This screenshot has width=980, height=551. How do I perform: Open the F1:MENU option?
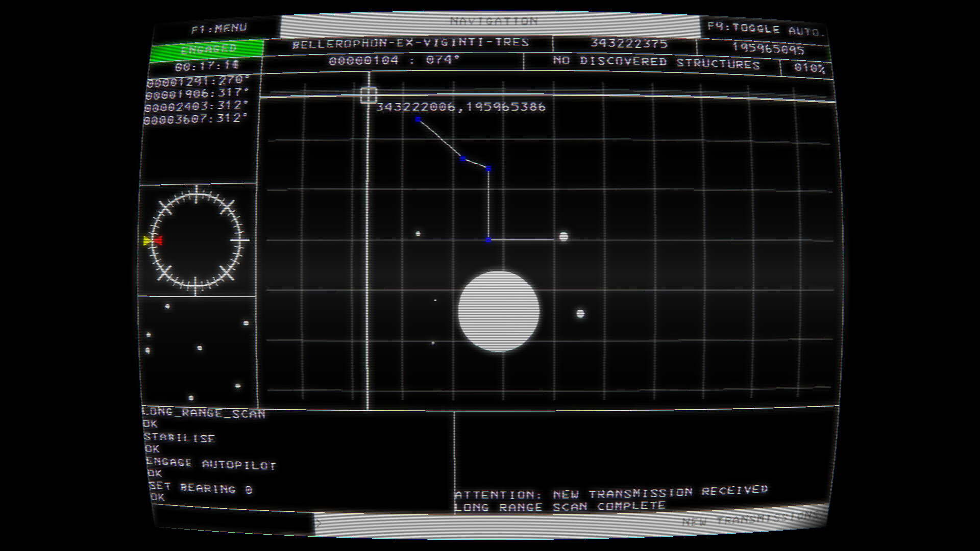pyautogui.click(x=219, y=29)
